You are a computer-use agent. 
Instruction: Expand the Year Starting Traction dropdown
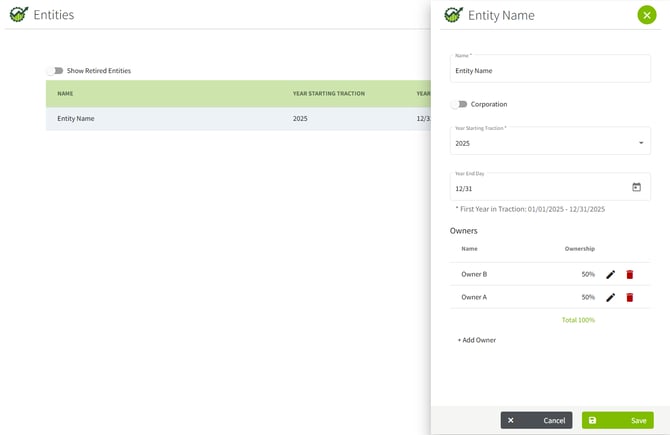point(641,143)
